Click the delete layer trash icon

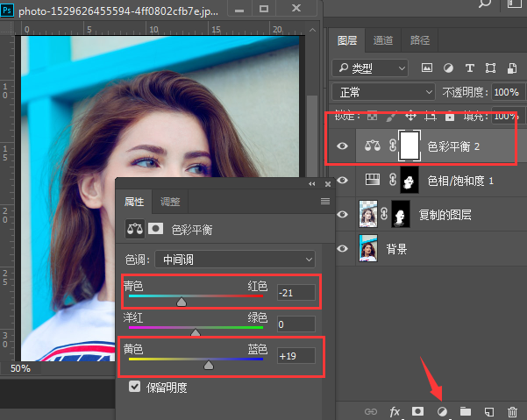point(513,410)
